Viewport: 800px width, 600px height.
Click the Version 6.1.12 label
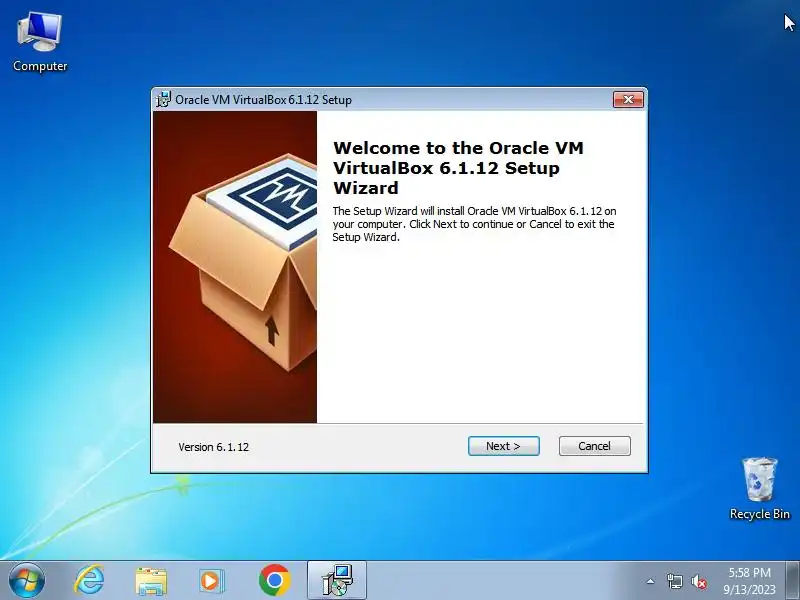pyautogui.click(x=213, y=447)
